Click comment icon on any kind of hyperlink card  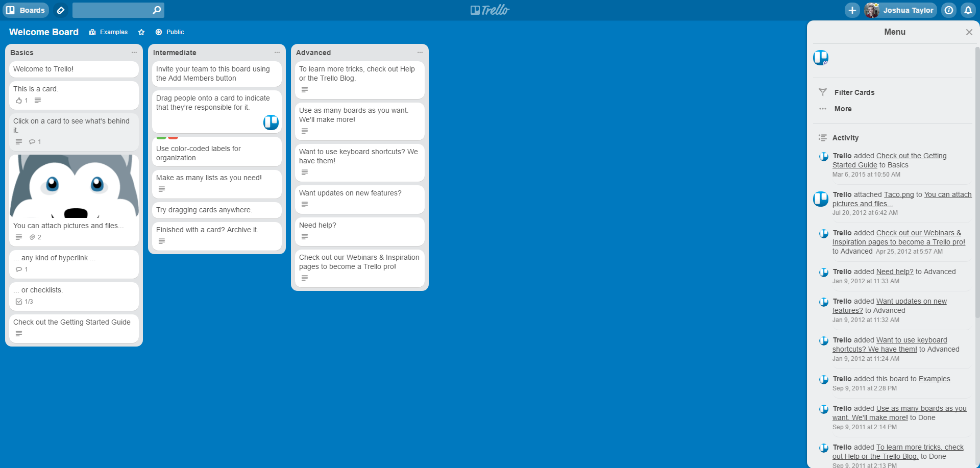(19, 269)
